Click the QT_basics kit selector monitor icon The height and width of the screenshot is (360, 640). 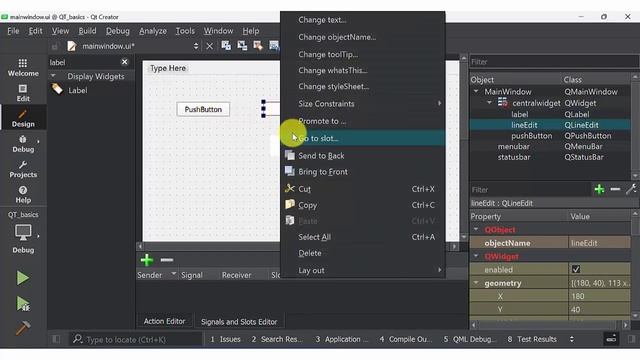(x=23, y=232)
